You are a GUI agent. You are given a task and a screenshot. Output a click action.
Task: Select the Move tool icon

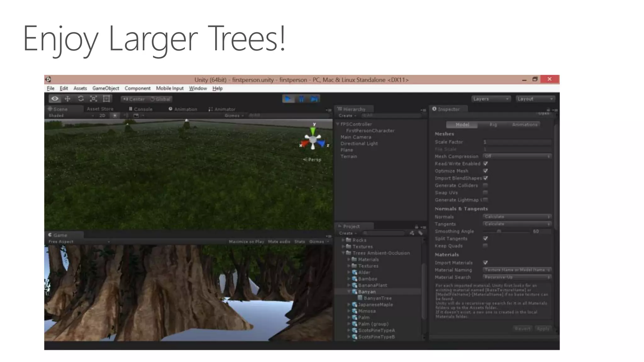[x=67, y=99]
